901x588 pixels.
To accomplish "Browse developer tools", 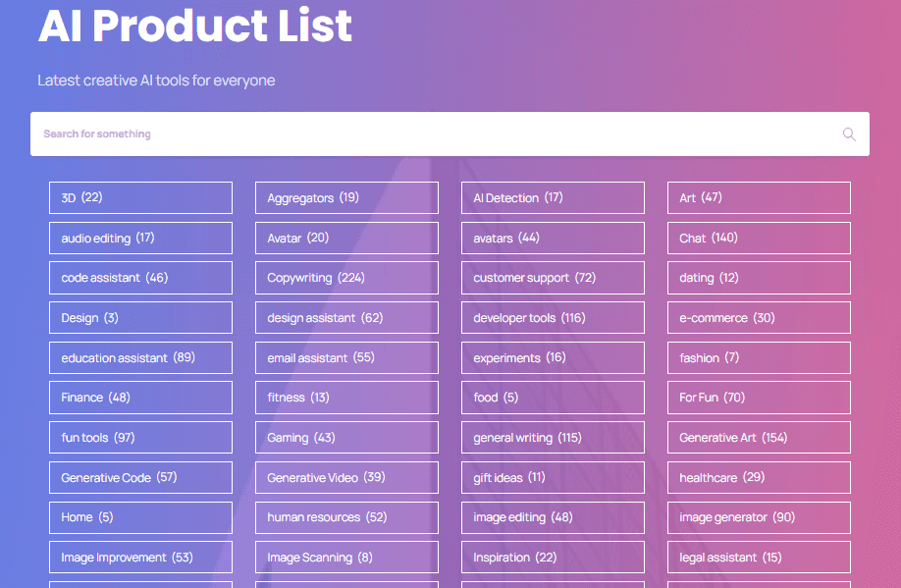I will 553,317.
